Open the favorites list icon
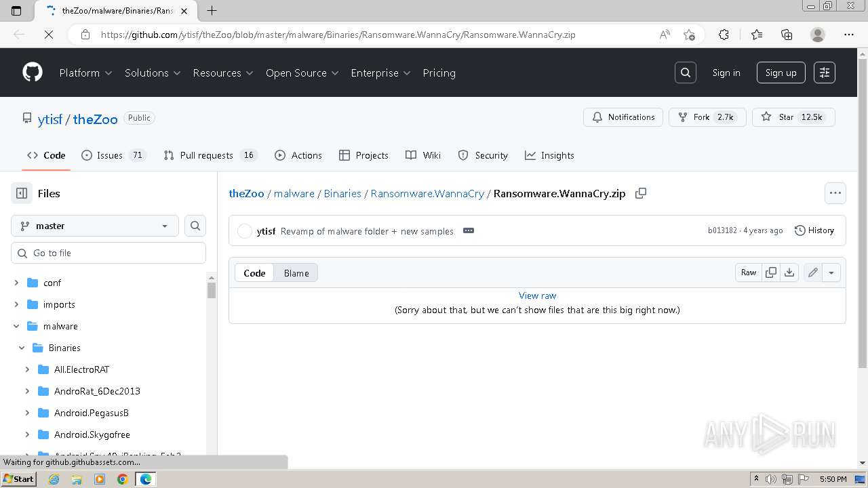Image resolution: width=868 pixels, height=488 pixels. pyautogui.click(x=757, y=35)
